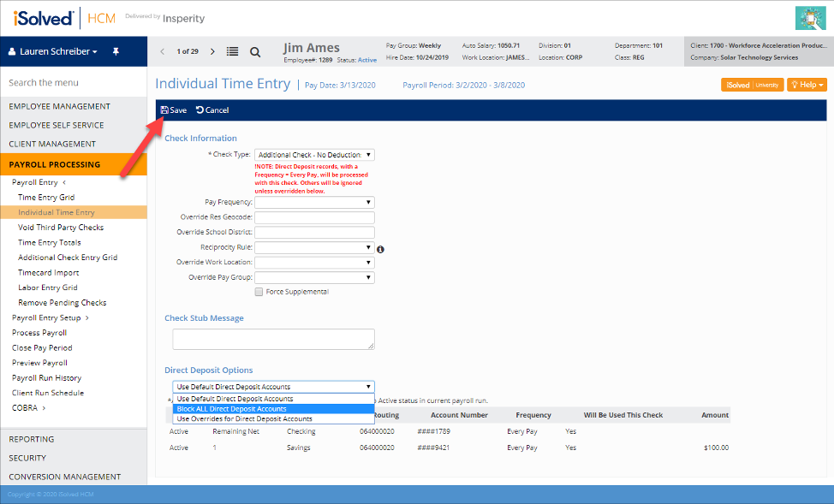
Task: Open Process Payroll
Action: pos(39,333)
